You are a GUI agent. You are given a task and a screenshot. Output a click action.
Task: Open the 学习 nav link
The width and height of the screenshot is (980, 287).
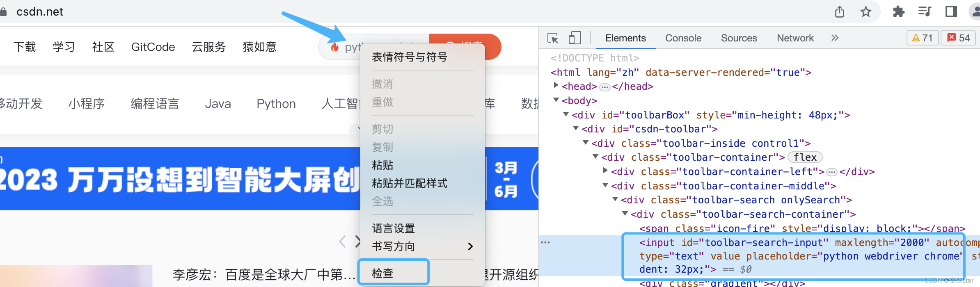point(64,47)
